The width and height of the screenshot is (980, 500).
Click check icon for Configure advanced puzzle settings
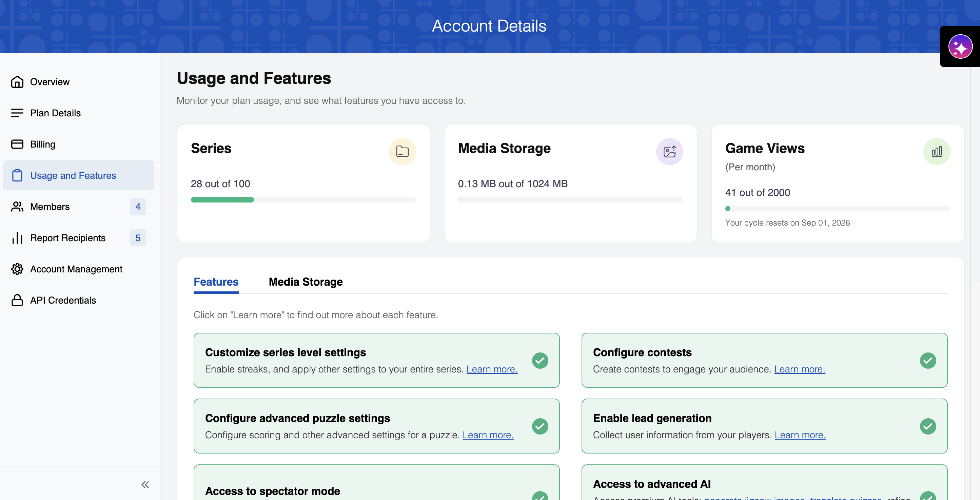540,426
